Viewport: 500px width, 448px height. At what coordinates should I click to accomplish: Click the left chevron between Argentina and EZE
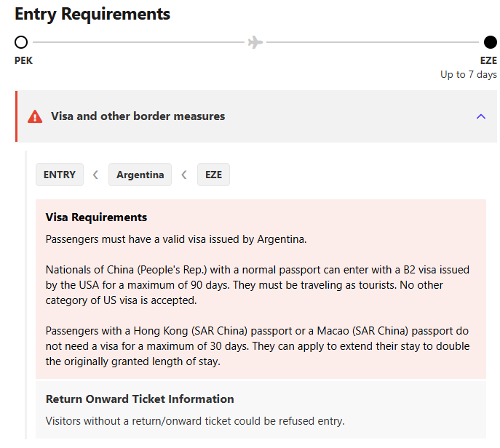pos(184,175)
